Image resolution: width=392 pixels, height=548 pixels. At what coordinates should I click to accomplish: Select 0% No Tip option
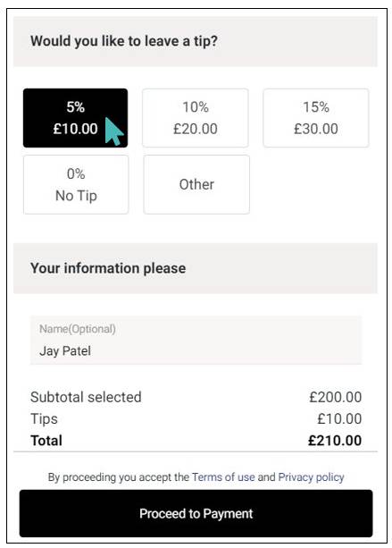click(76, 184)
